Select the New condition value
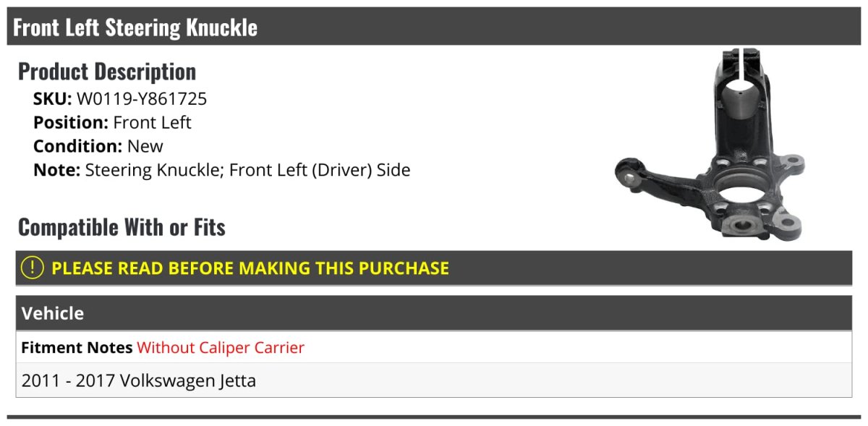 145,146
